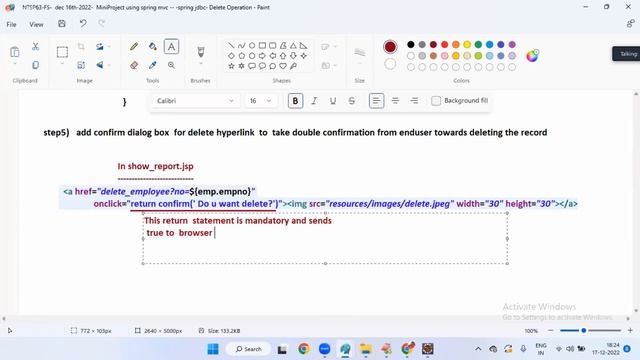Viewport: 640px width, 360px height.
Task: Select the Pencil tool
Action: 134,47
